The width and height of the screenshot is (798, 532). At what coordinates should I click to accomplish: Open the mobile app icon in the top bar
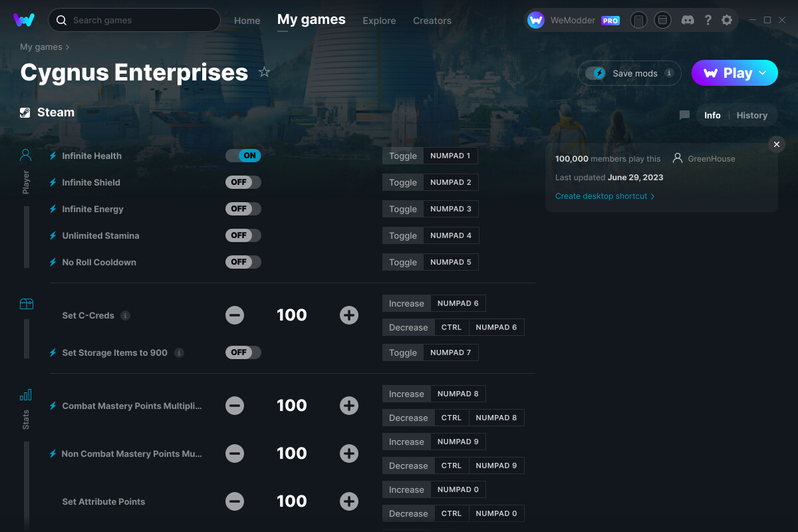[638, 20]
